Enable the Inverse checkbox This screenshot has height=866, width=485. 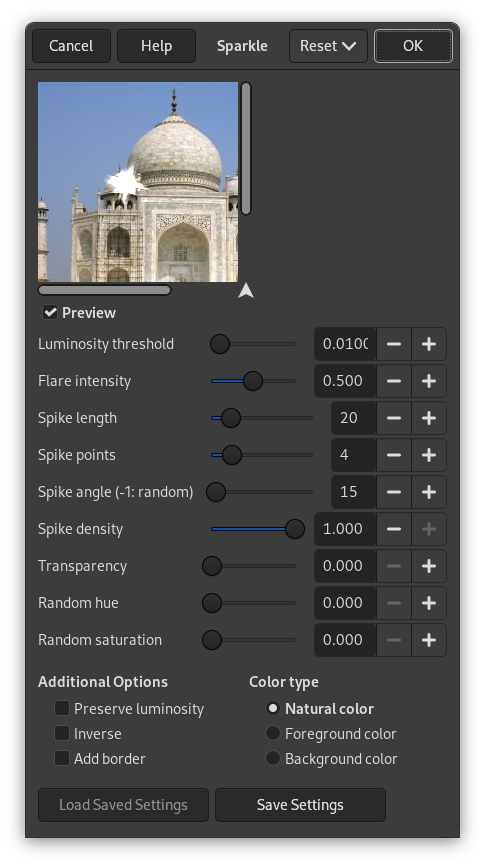tap(62, 733)
